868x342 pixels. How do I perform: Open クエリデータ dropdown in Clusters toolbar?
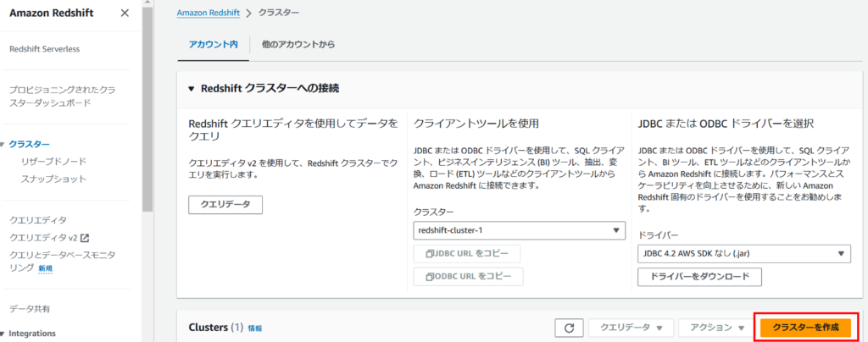(631, 328)
